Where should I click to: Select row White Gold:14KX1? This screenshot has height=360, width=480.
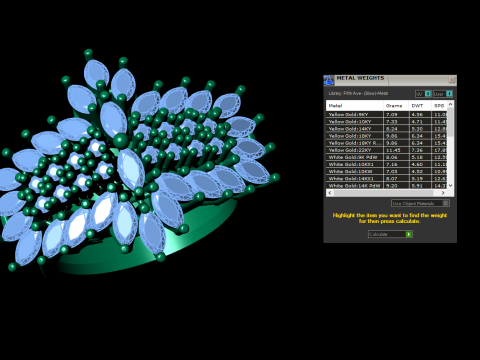[x=387, y=179]
